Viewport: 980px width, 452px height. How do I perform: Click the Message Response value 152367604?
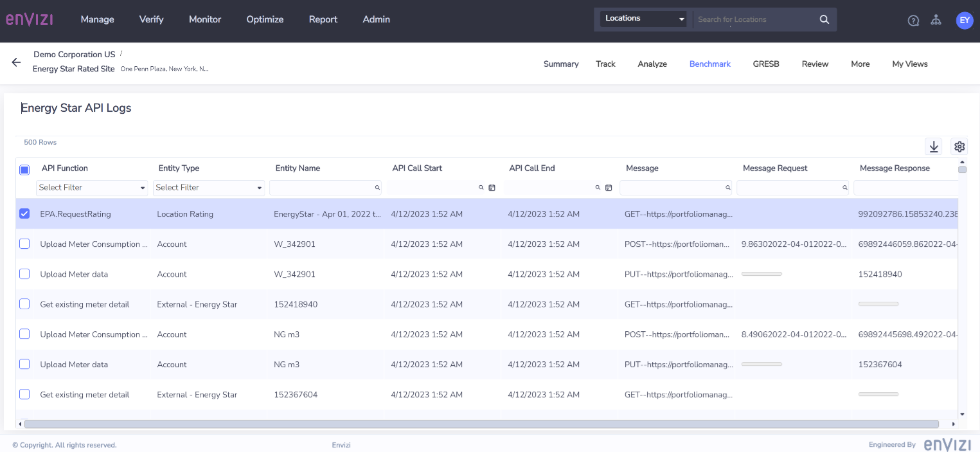click(880, 365)
